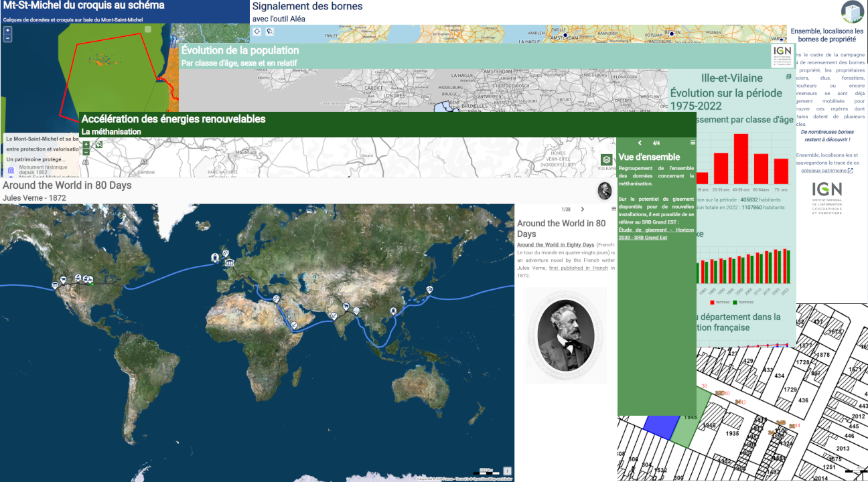Click the Bombay marker on India's west coast
The width and height of the screenshot is (868, 482).
pyautogui.click(x=334, y=315)
